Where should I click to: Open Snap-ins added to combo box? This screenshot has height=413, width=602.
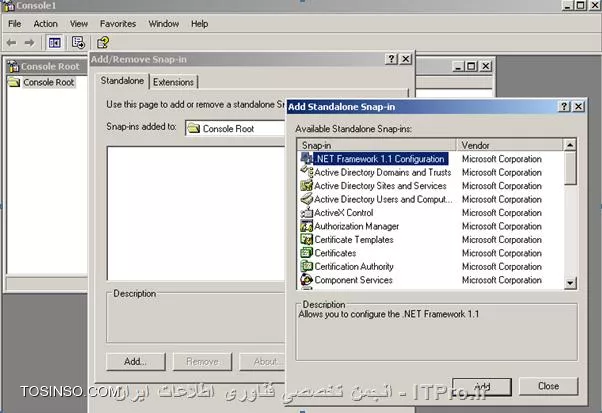coord(235,128)
